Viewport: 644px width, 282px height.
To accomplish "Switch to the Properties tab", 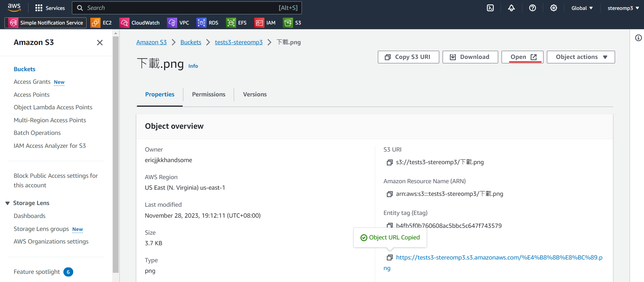I will point(160,94).
